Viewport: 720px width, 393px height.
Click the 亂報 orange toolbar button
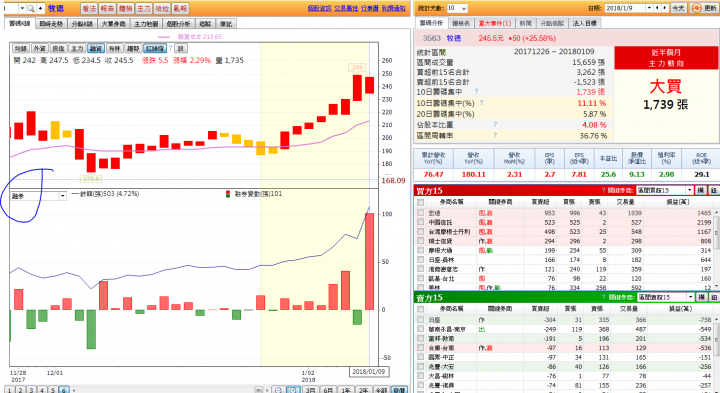pyautogui.click(x=180, y=8)
